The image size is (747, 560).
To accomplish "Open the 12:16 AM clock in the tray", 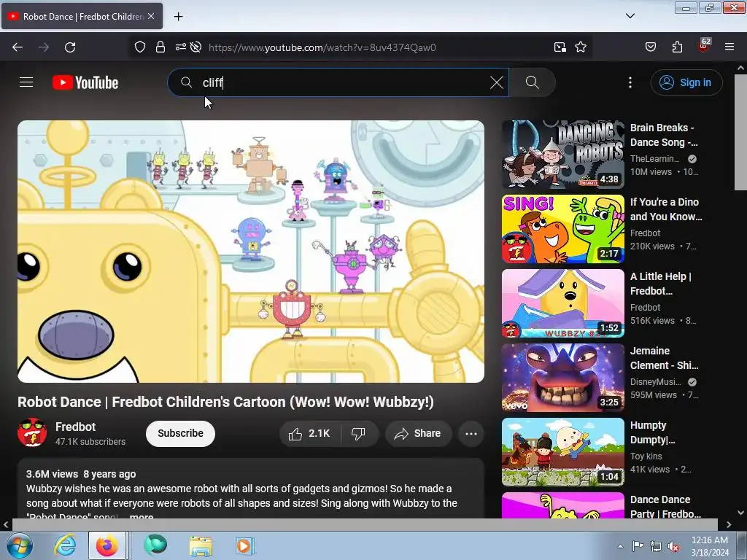I will (x=710, y=546).
